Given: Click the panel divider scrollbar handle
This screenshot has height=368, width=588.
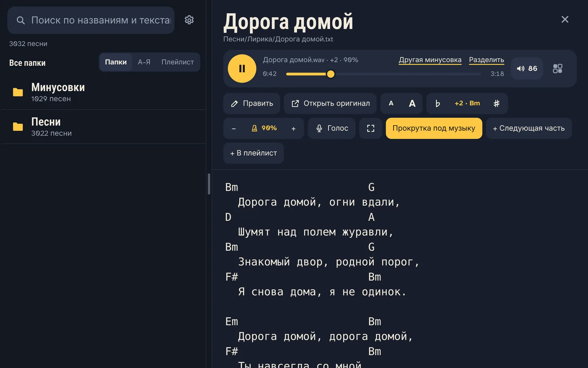Looking at the screenshot, I should pos(209,184).
